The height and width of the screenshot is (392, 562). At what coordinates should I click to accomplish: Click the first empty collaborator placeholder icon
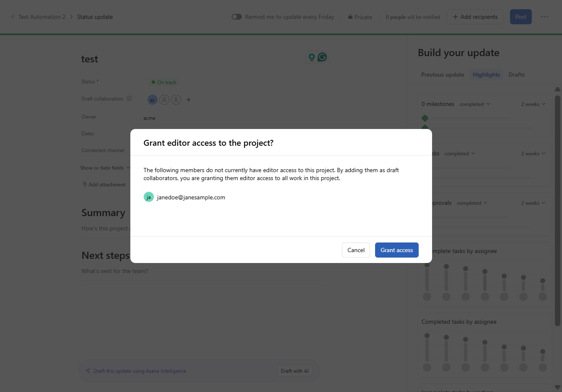(x=164, y=100)
